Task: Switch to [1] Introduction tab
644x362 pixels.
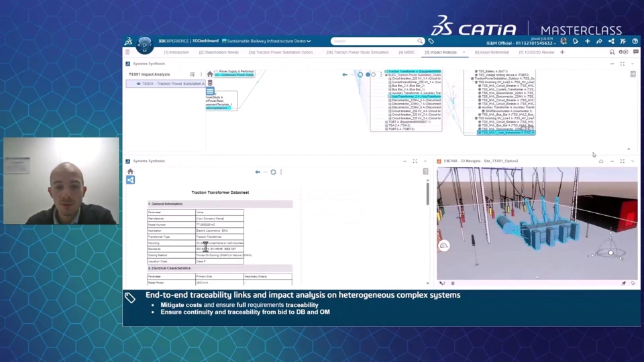Action: tap(176, 52)
